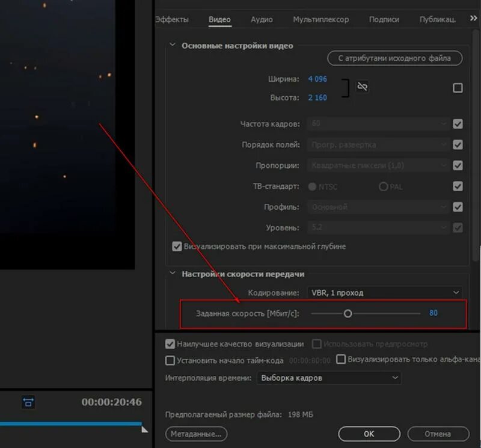Click the fit-to-range icon below the preview
481x448 pixels.
click(28, 402)
